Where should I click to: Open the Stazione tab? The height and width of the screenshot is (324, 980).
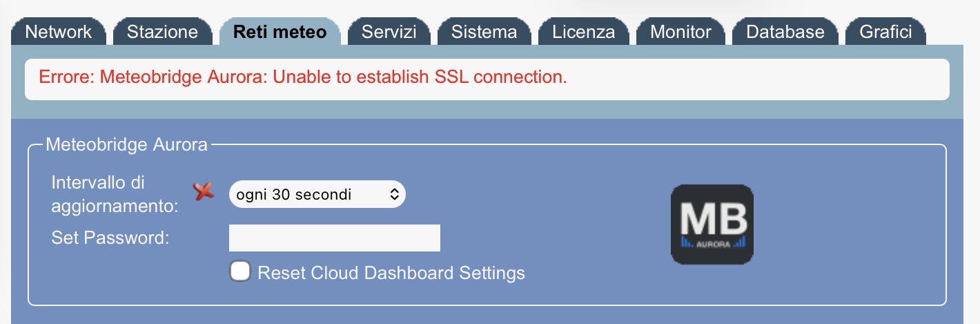[163, 32]
